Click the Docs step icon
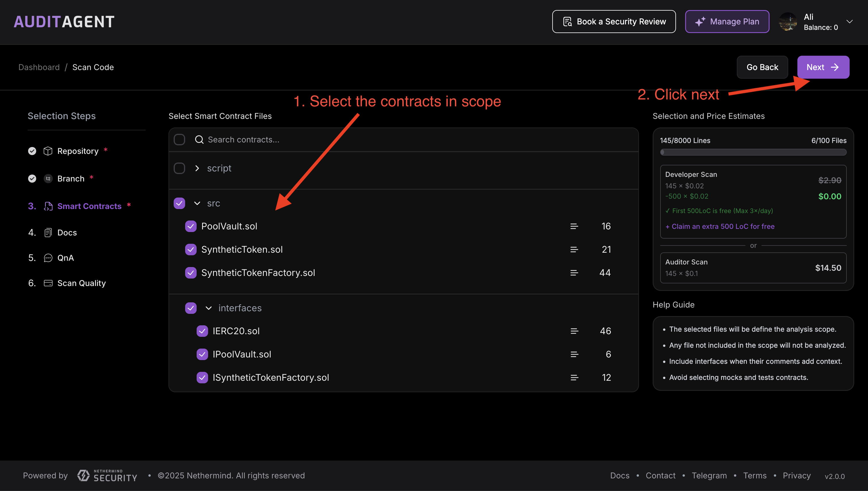Image resolution: width=868 pixels, height=491 pixels. coord(48,232)
